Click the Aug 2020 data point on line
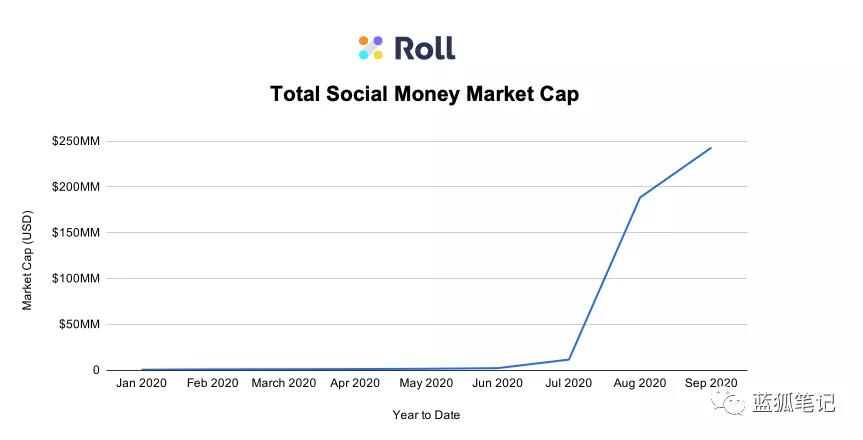The height and width of the screenshot is (440, 863). point(640,197)
